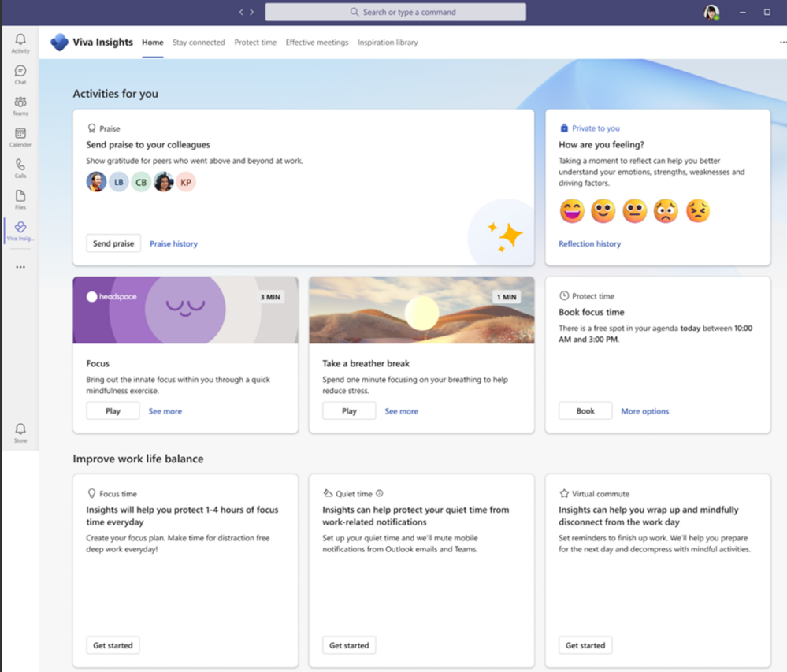This screenshot has height=672, width=787.
Task: Click the 'Activities for you' heading
Action: 116,93
